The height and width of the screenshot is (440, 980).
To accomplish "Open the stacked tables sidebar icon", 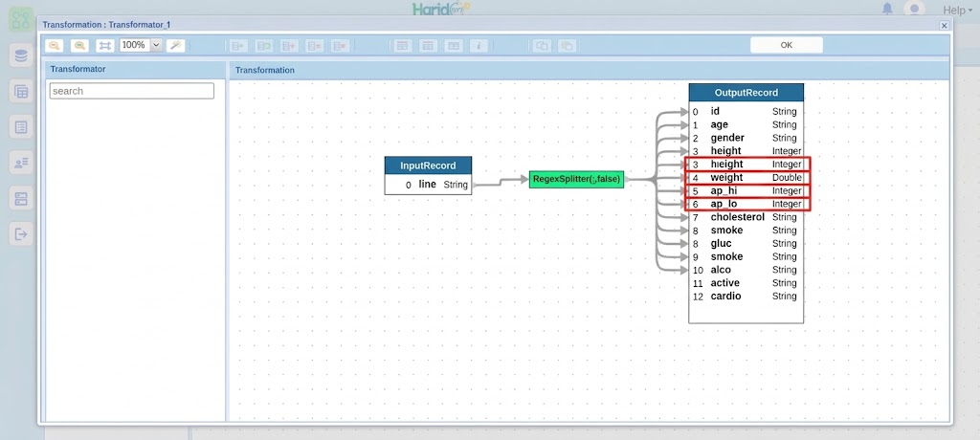I will pyautogui.click(x=21, y=92).
